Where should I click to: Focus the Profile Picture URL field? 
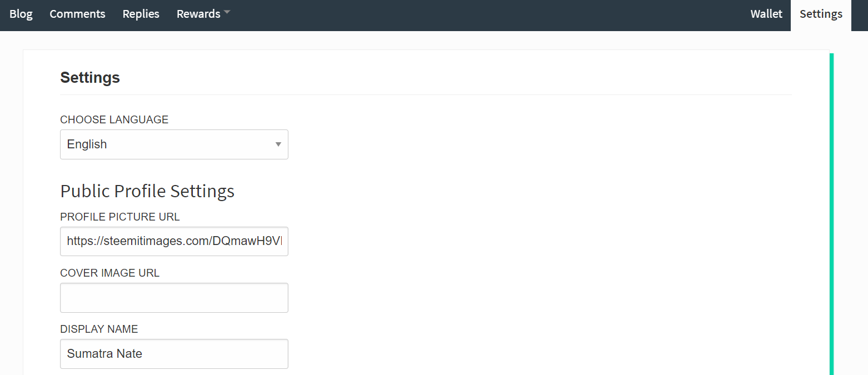(x=174, y=241)
